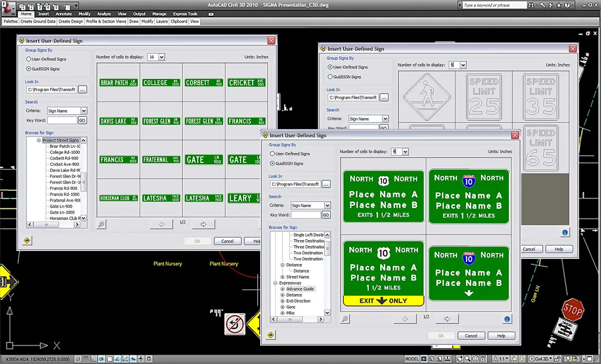Viewport: 601px width, 364px height.
Task: Click the zoom magnifier icon below highway signs
Action: [x=345, y=319]
